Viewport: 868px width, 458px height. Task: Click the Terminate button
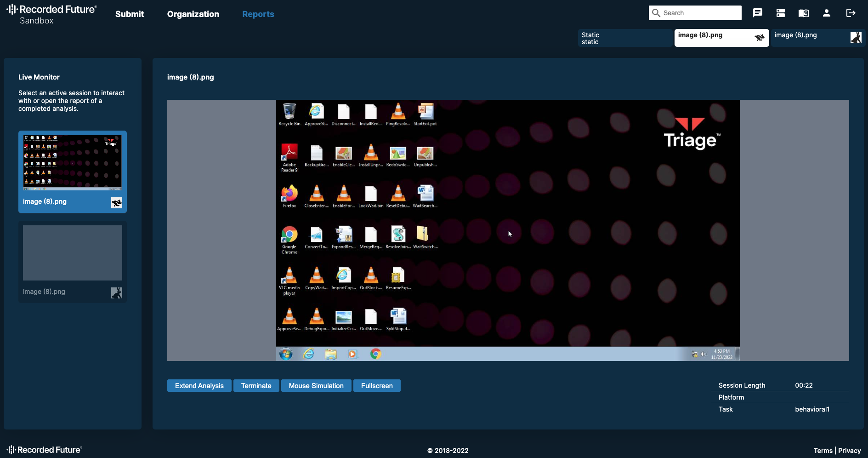point(256,386)
